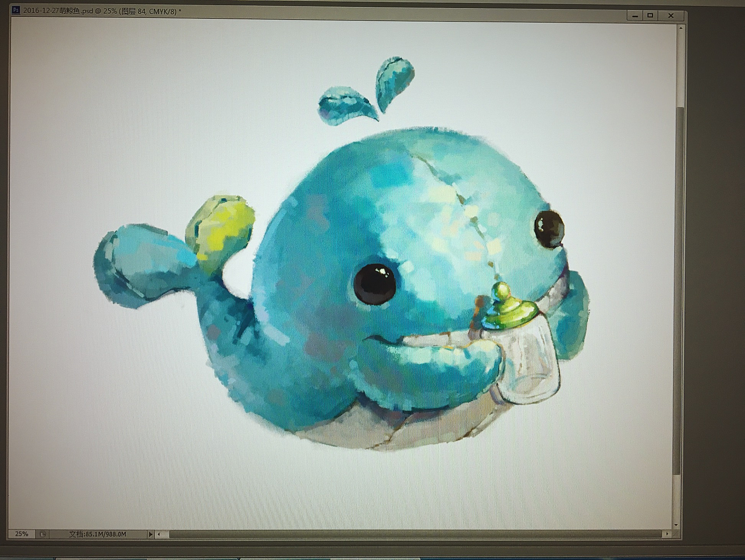Screen dimensions: 745x560
Task: Click the vertical scrollbar down arrow
Action: point(676,524)
